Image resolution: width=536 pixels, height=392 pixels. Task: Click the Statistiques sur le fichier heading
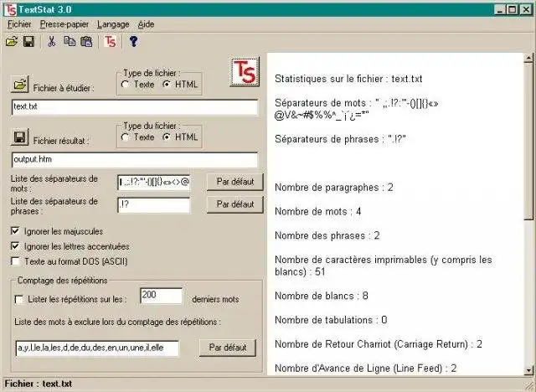click(348, 79)
